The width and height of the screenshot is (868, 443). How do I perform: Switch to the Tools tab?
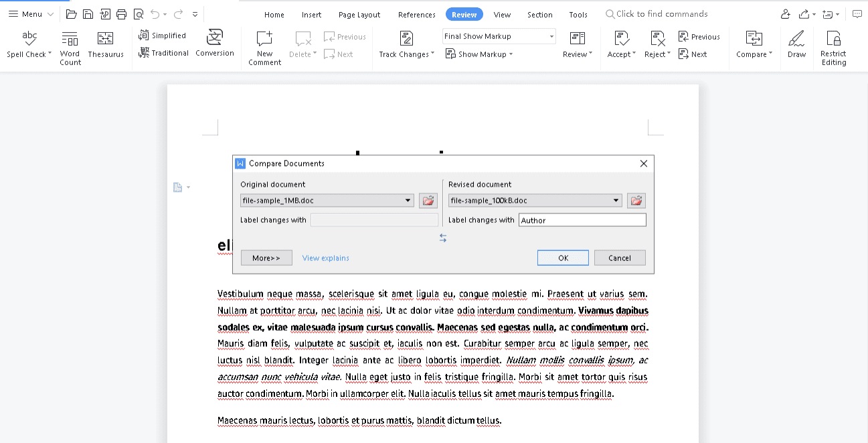tap(578, 15)
